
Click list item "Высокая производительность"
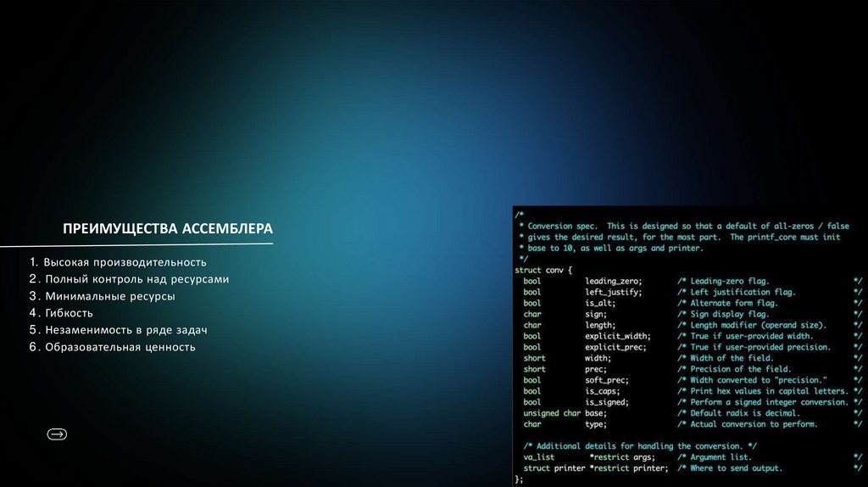point(118,262)
